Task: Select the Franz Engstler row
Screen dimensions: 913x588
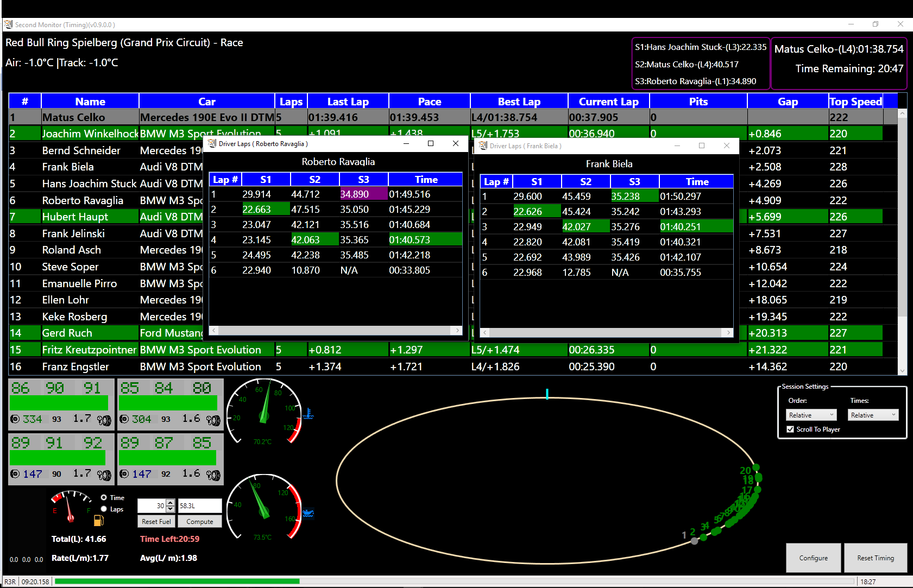Action: point(453,366)
